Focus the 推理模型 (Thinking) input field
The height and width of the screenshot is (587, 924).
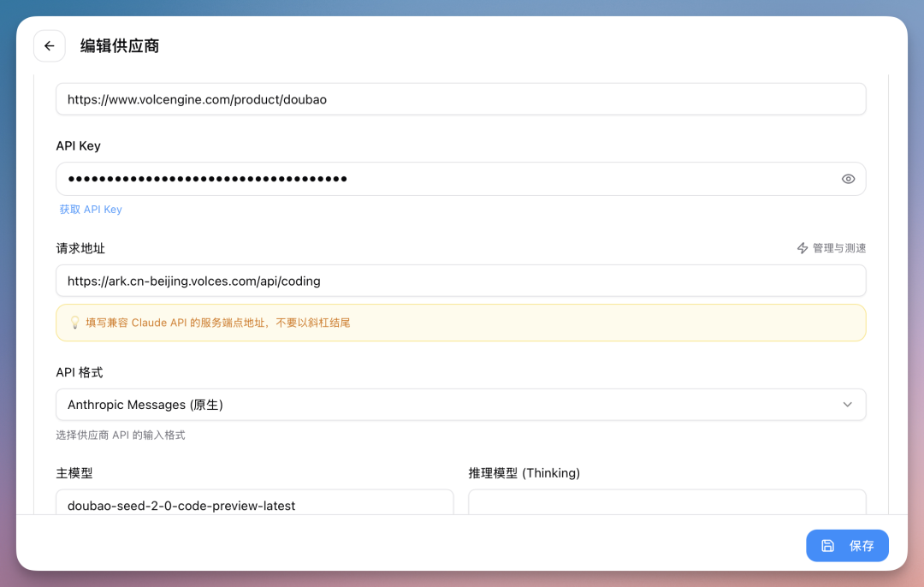click(667, 503)
